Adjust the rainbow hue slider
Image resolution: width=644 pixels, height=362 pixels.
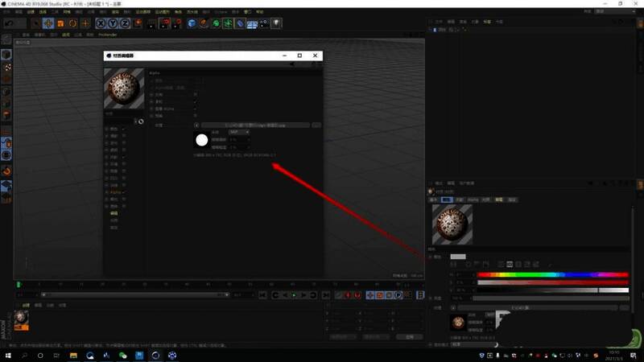552,274
